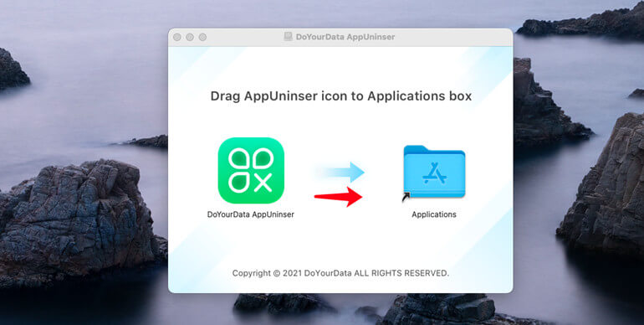Click the 'Drag AppUninser icon to Applications box' heading

pos(341,95)
